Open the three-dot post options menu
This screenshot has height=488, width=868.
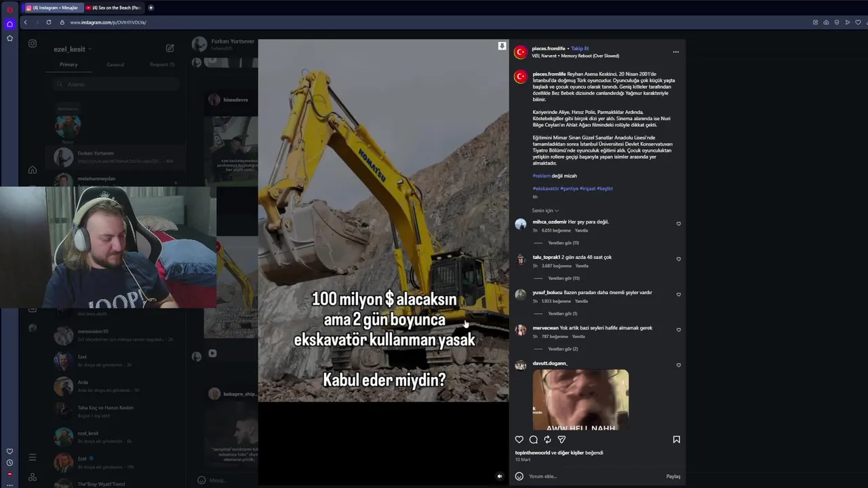coord(675,52)
